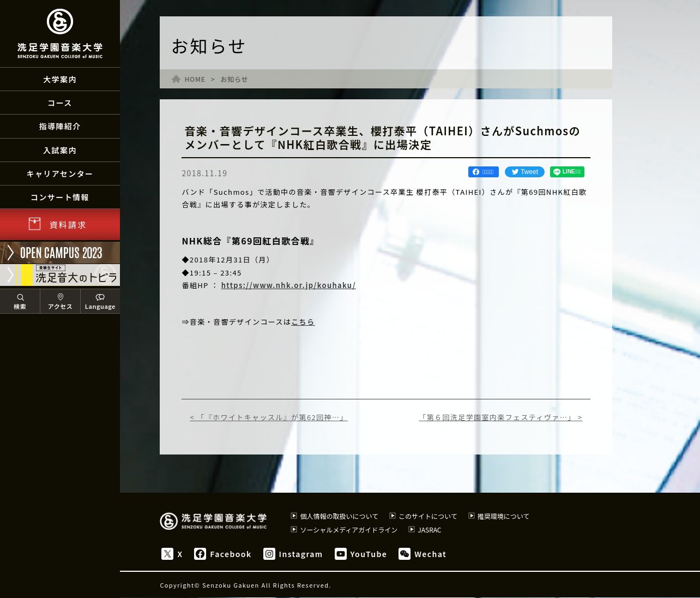
Task: Open the コンサート情報 menu item
Action: pos(60,198)
